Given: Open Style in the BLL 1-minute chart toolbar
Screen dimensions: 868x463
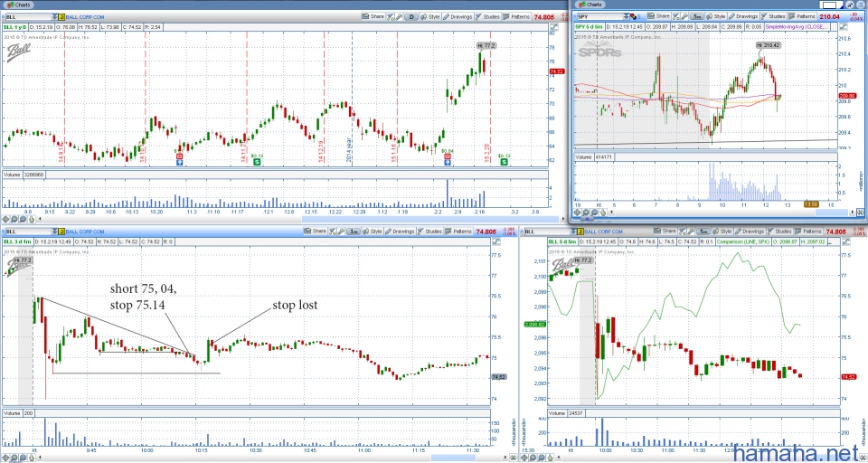Looking at the screenshot, I should [x=372, y=231].
